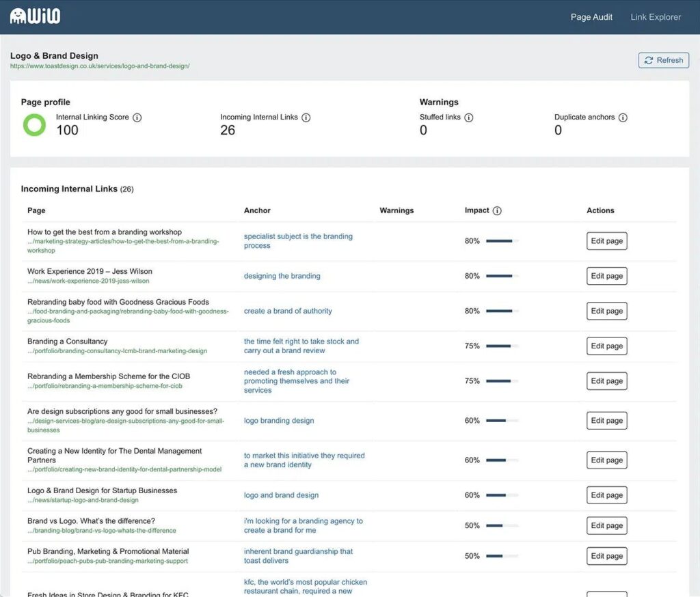The image size is (700, 597).
Task: Click impact bar in Branding a Consultancy row
Action: coord(502,346)
